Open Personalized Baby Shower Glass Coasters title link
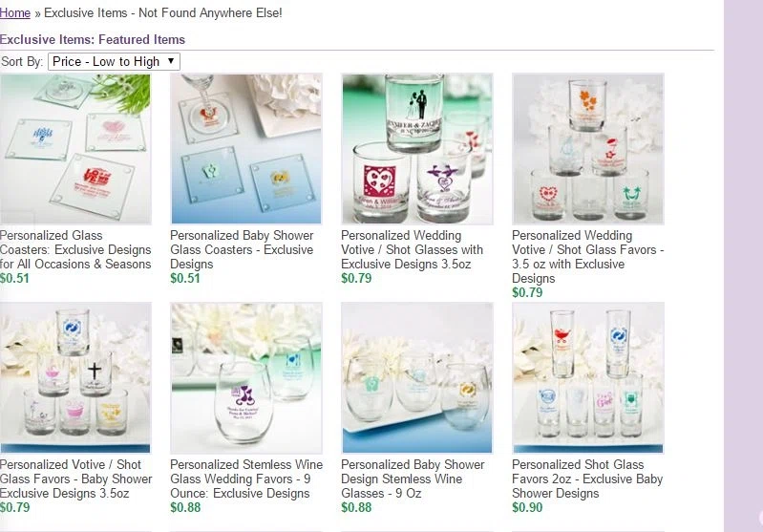 (242, 249)
